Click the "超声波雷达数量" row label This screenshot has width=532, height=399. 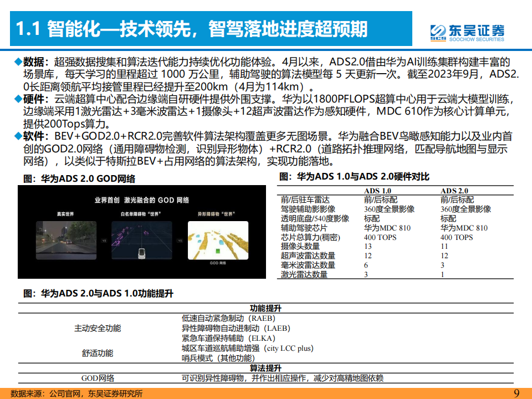pos(308,255)
